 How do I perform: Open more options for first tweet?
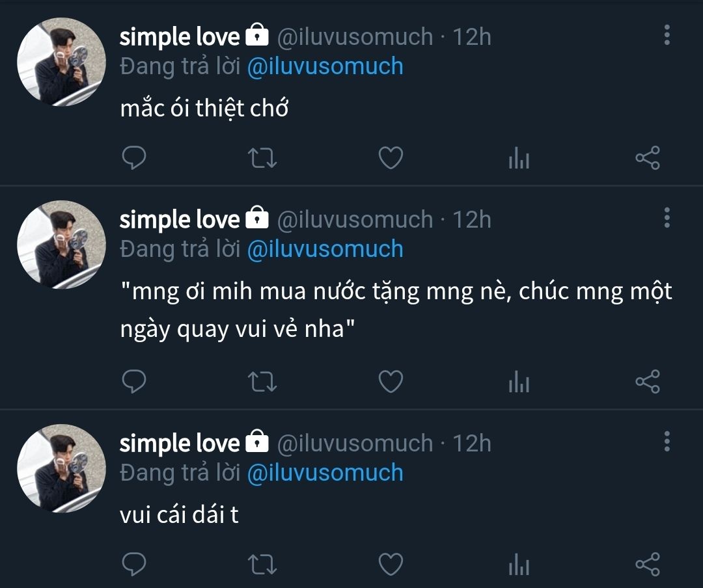(667, 35)
